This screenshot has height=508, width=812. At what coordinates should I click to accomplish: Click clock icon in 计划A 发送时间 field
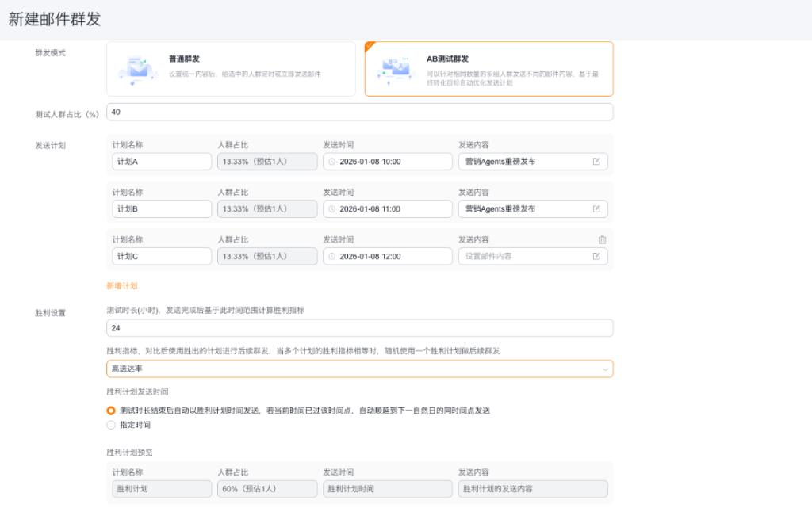(x=332, y=162)
